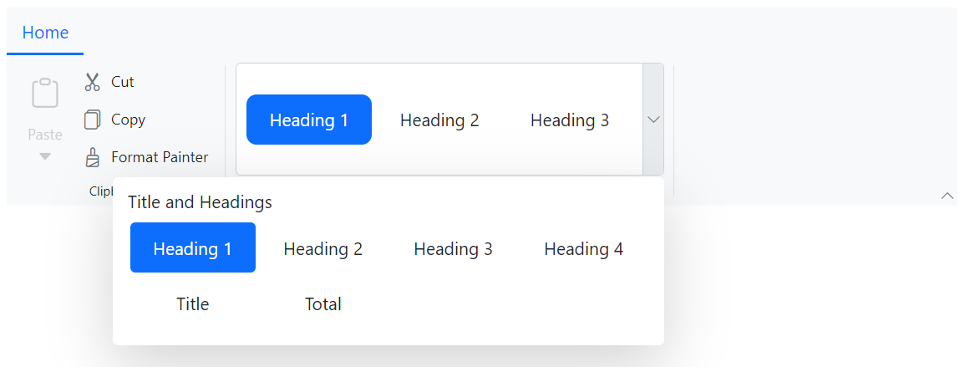This screenshot has width=980, height=367.
Task: Click the Format Painter brush icon
Action: click(93, 157)
